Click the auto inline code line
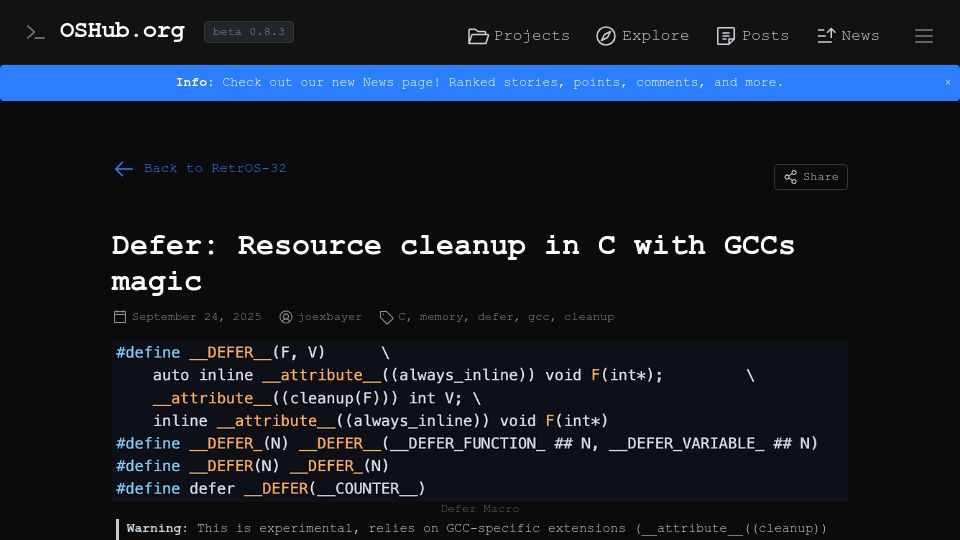Image resolution: width=960 pixels, height=540 pixels. pyautogui.click(x=453, y=375)
